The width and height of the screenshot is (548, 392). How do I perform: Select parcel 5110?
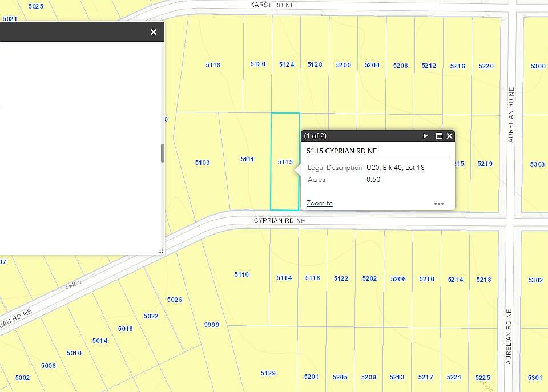241,274
